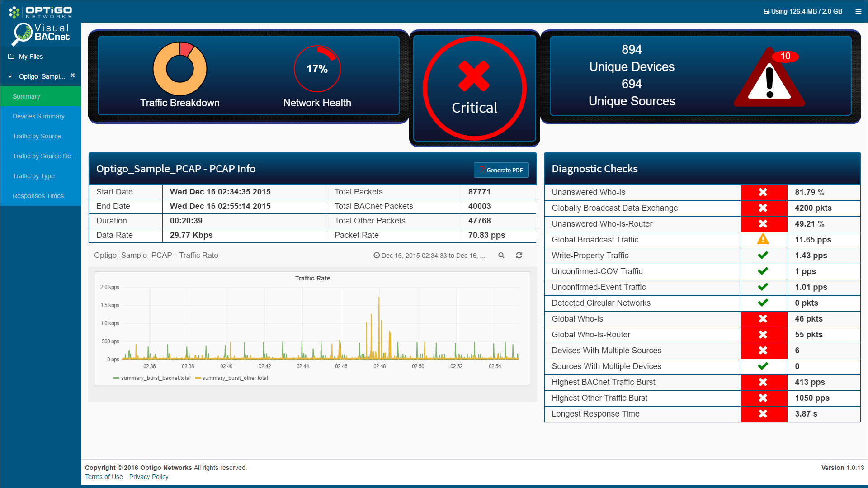Click the Diagnostic Checks panel header
This screenshot has height=488, width=868.
[702, 169]
